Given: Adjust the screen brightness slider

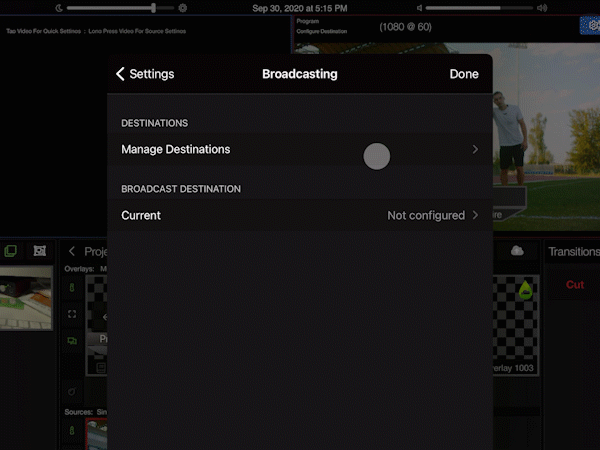Looking at the screenshot, I should coord(120,8).
